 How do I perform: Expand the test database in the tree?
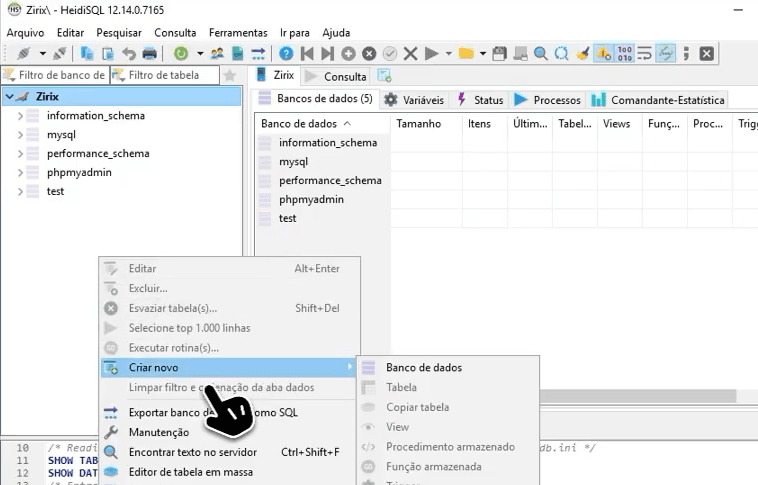[20, 191]
